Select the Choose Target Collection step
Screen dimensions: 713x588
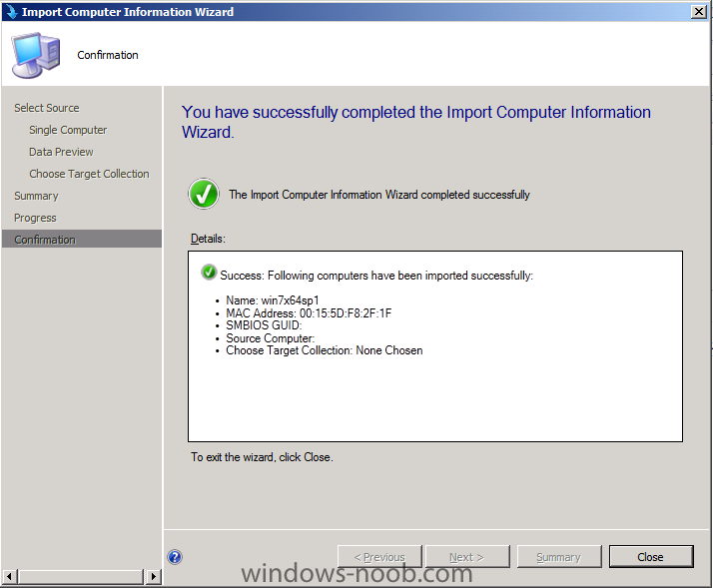coord(89,174)
